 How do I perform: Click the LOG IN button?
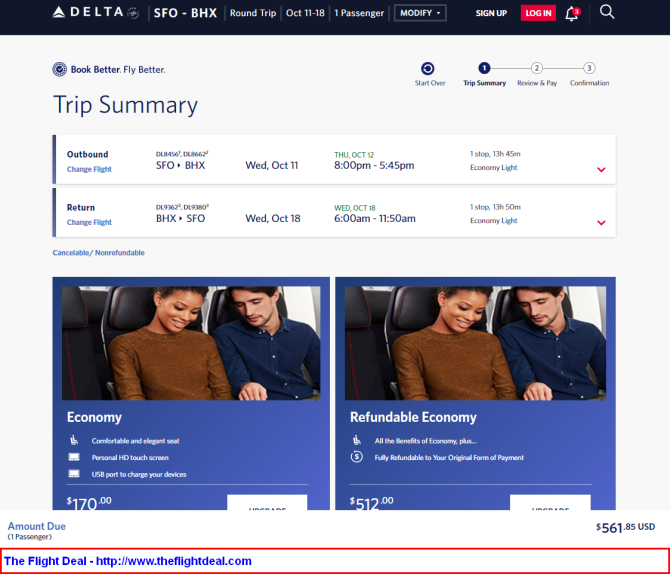(538, 13)
